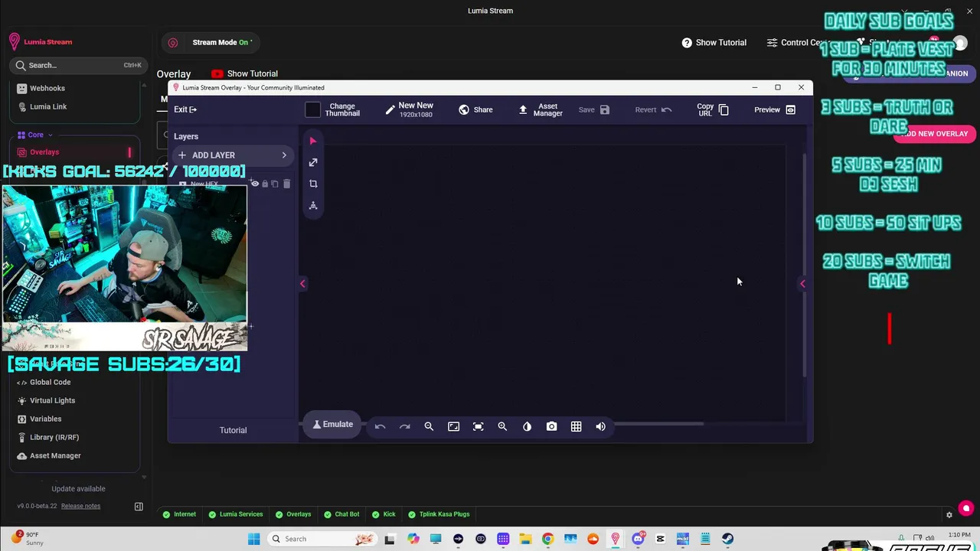Rename overlay via New New pencil
Viewport: 980px width, 551px height.
click(390, 110)
